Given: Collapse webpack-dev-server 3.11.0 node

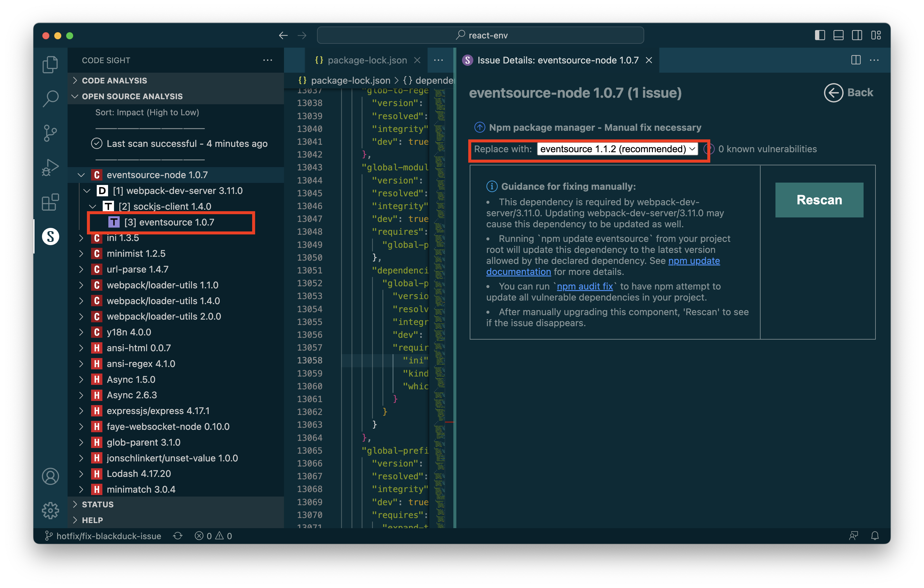Looking at the screenshot, I should click(87, 191).
